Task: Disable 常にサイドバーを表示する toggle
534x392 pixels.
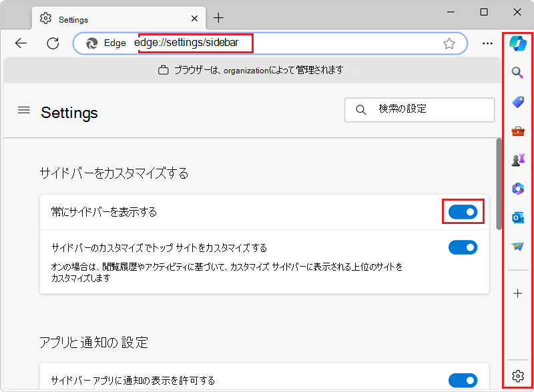Action: [463, 211]
